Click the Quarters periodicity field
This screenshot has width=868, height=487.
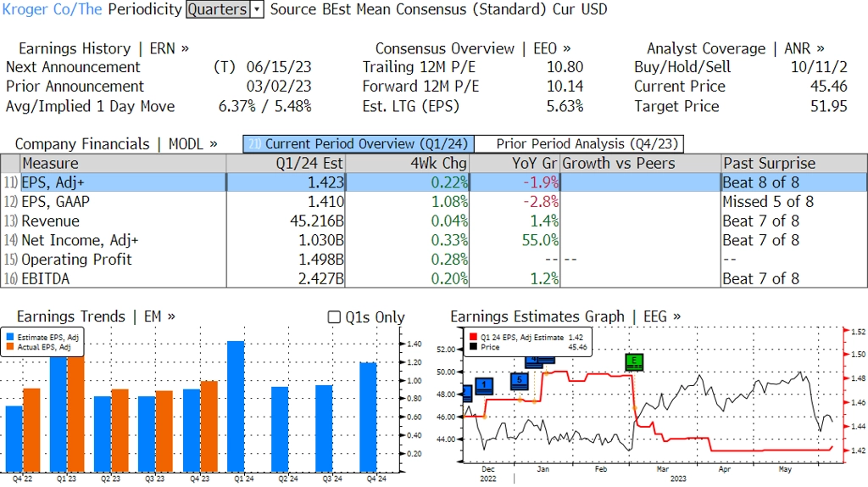(x=218, y=9)
